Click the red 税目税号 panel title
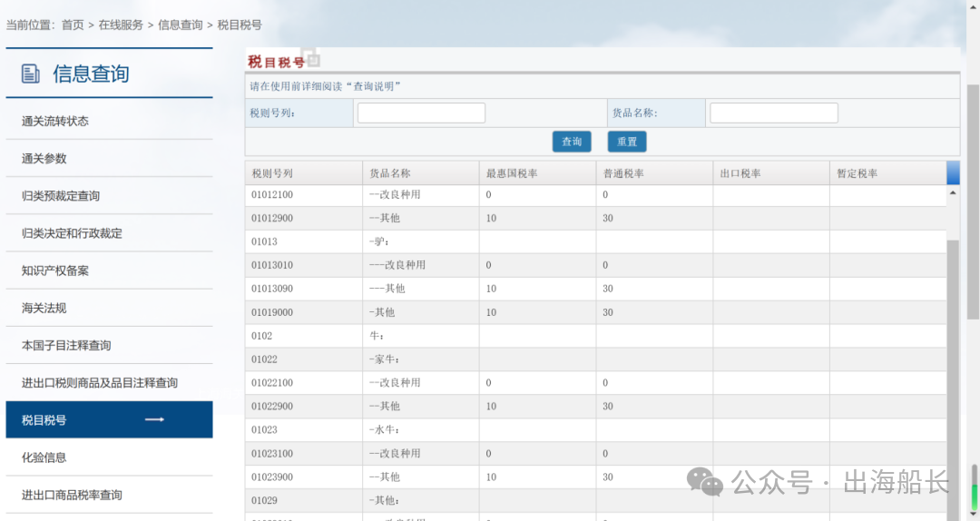This screenshot has width=980, height=521. click(x=276, y=62)
